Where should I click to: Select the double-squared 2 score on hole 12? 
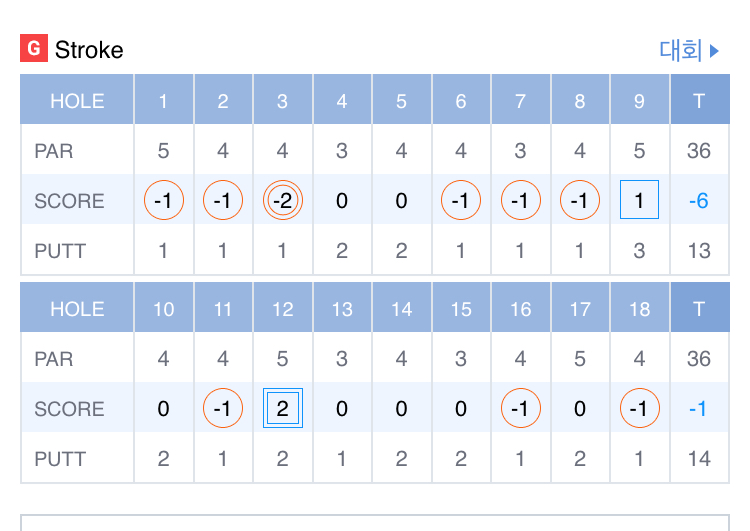click(x=283, y=409)
